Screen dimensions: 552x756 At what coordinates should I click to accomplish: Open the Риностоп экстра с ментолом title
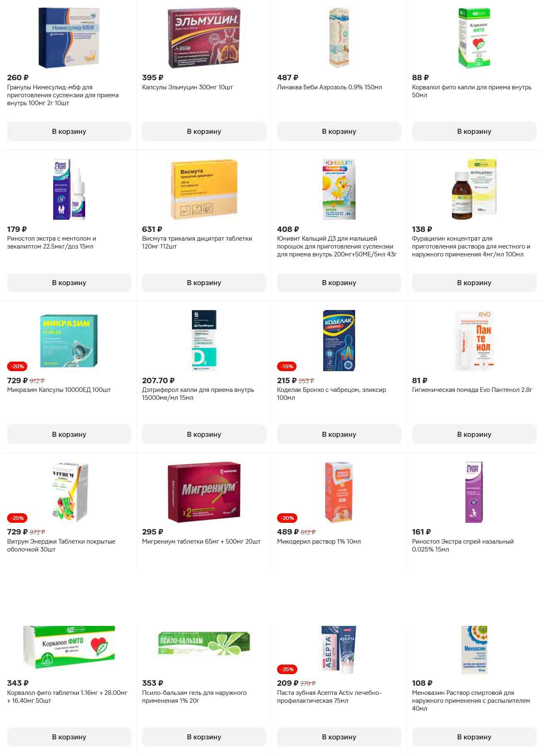coord(52,242)
